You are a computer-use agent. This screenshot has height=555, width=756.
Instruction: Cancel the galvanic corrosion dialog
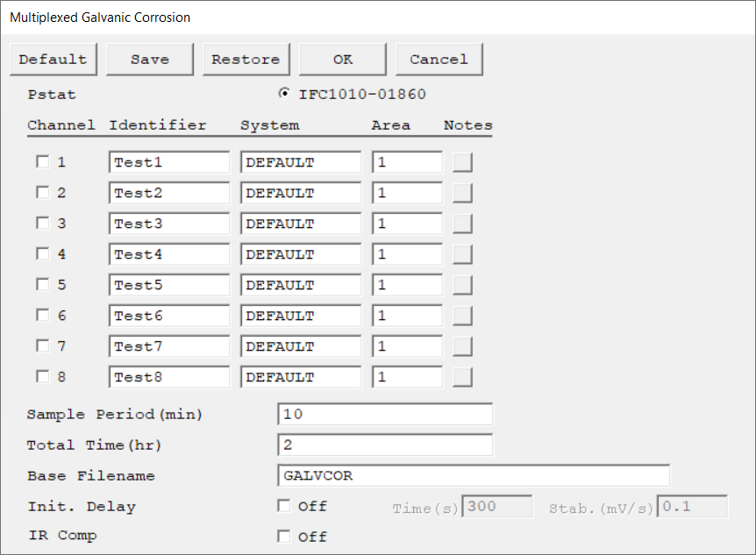pyautogui.click(x=439, y=60)
